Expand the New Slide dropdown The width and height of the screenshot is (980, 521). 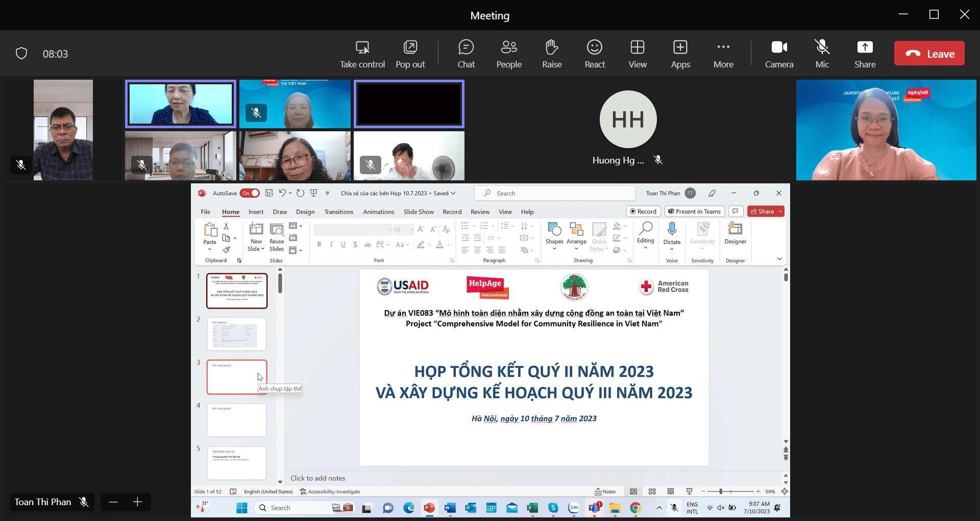click(256, 249)
